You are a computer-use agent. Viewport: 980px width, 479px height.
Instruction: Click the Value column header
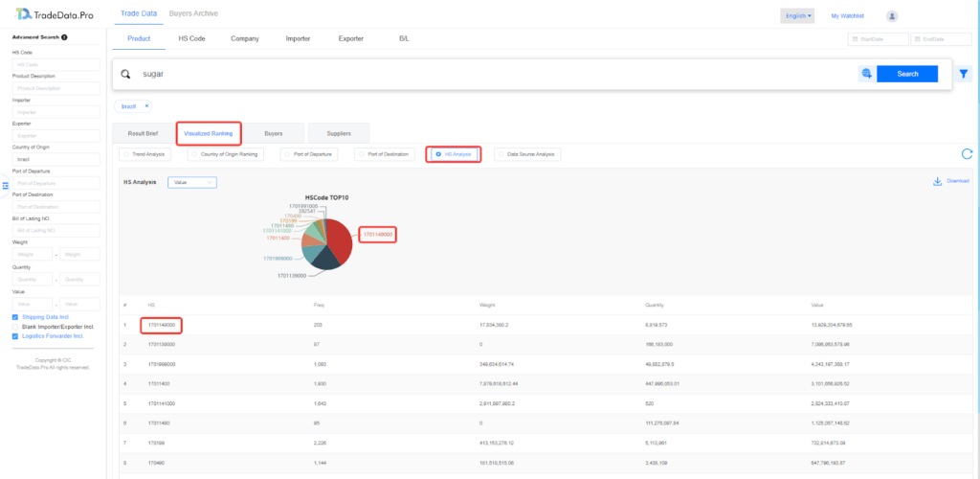[x=817, y=306]
